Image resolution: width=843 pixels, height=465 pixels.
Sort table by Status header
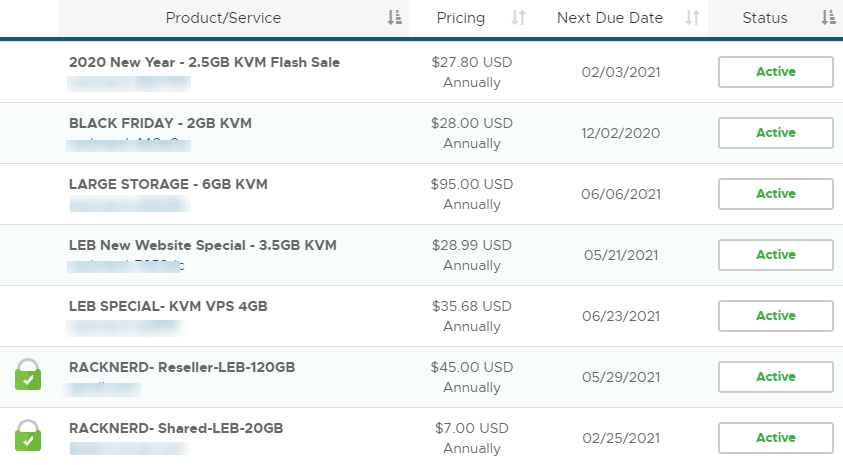[765, 18]
